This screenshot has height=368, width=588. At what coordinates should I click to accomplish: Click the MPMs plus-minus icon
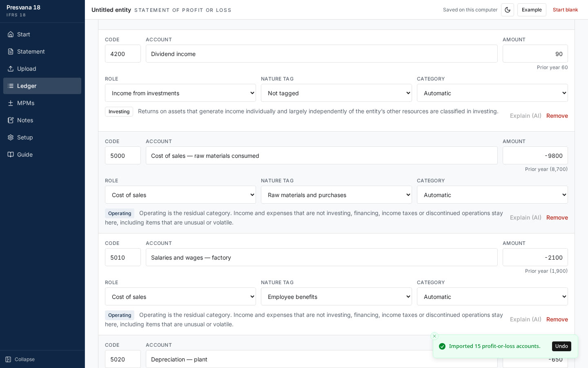point(11,103)
